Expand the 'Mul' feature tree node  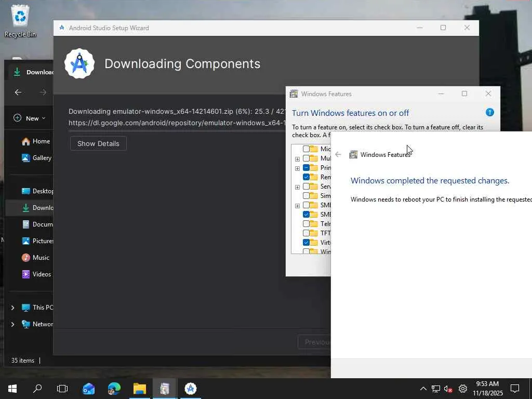point(297,159)
